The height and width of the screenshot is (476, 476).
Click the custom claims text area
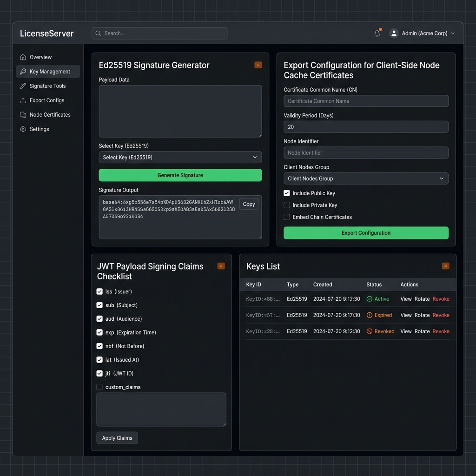(161, 410)
